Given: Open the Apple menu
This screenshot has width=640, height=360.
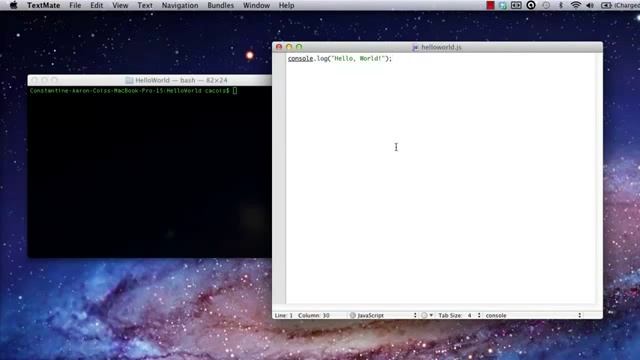Looking at the screenshot, I should [13, 5].
